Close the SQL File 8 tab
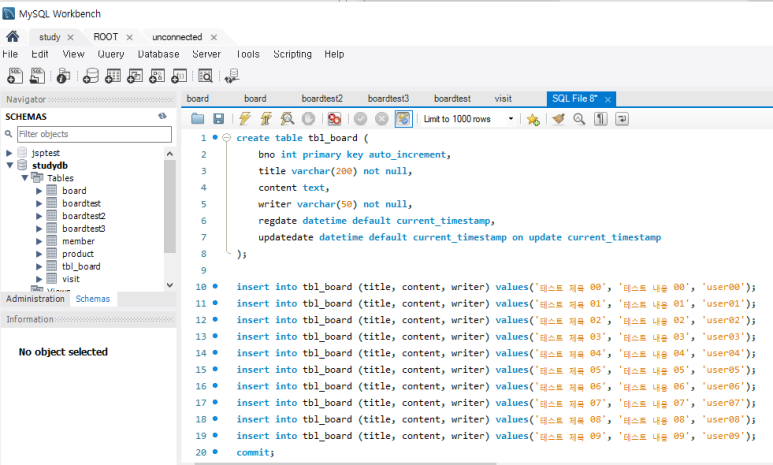The image size is (773, 465). point(608,100)
